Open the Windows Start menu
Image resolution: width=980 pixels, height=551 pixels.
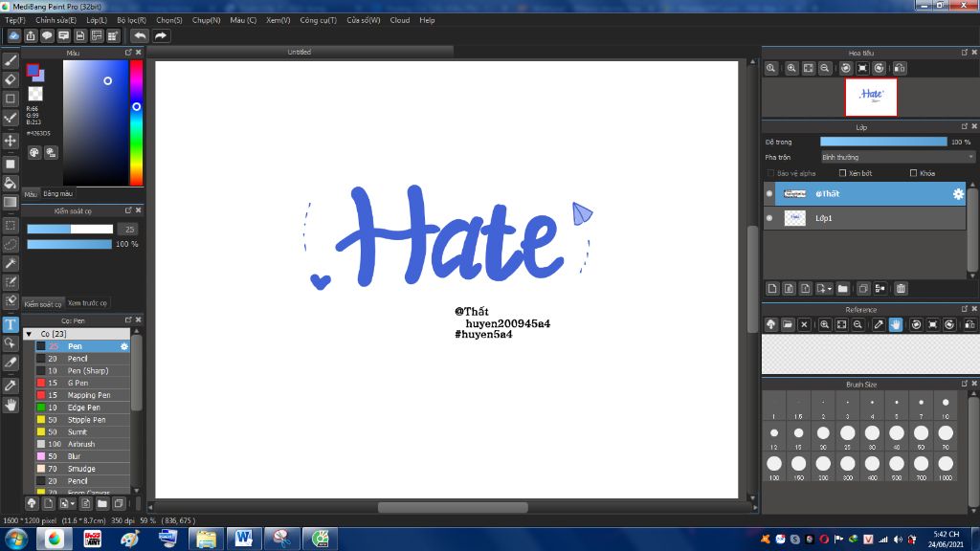click(x=15, y=539)
